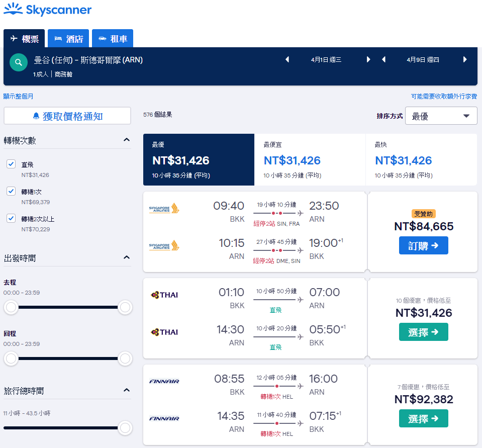Click 受贊助 sponsored badge
Screen dimensions: 482x448
pos(423,214)
